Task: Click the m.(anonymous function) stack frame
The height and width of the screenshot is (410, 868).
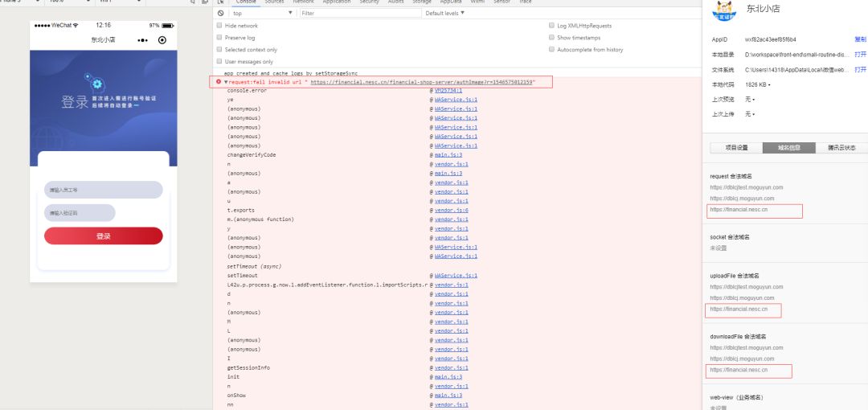Action: click(260, 220)
